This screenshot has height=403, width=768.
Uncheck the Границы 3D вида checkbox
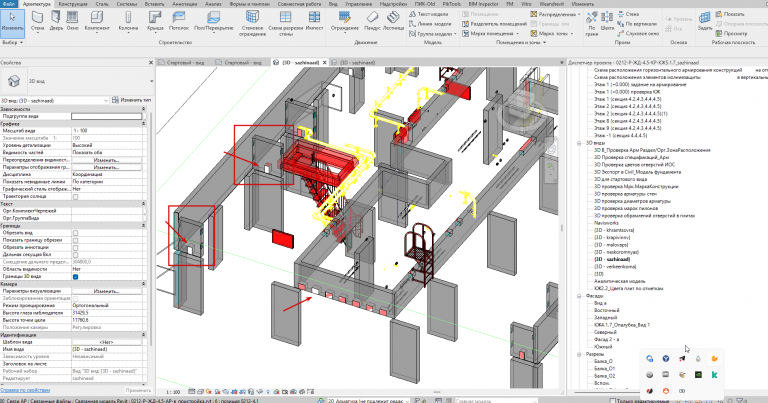click(75, 277)
